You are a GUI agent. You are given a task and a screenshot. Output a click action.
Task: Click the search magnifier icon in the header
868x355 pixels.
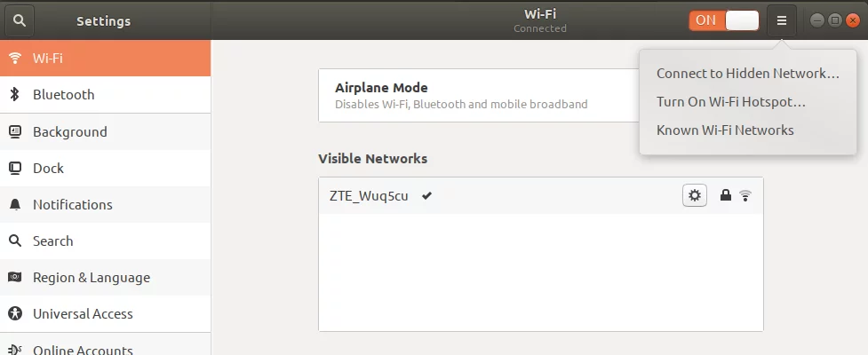tap(20, 20)
